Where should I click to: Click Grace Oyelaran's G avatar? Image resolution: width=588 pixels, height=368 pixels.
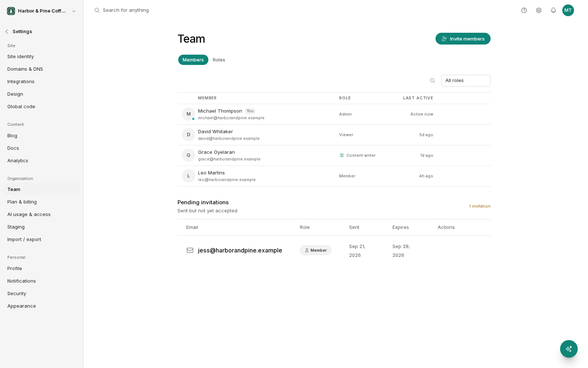189,155
